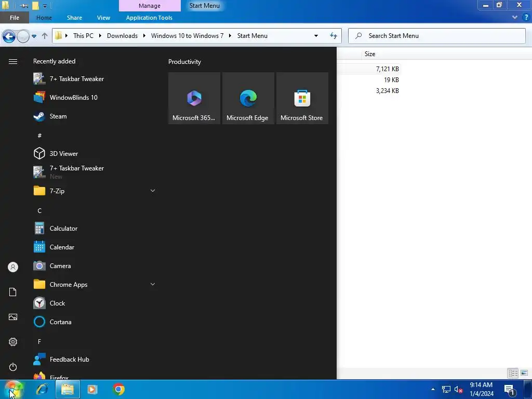The width and height of the screenshot is (532, 399).
Task: Open Settings gear in the Start sidebar
Action: click(13, 342)
